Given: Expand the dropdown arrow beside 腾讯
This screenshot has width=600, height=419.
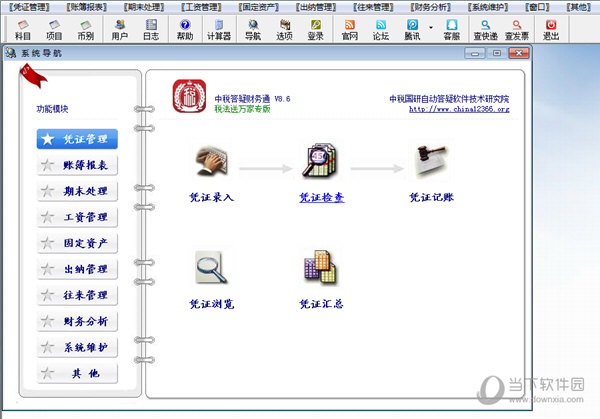Looking at the screenshot, I should point(431,28).
